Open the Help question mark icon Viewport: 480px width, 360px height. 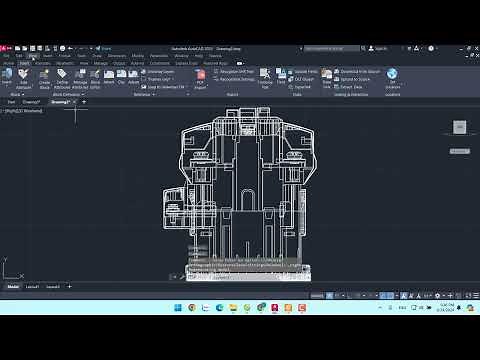[x=431, y=49]
